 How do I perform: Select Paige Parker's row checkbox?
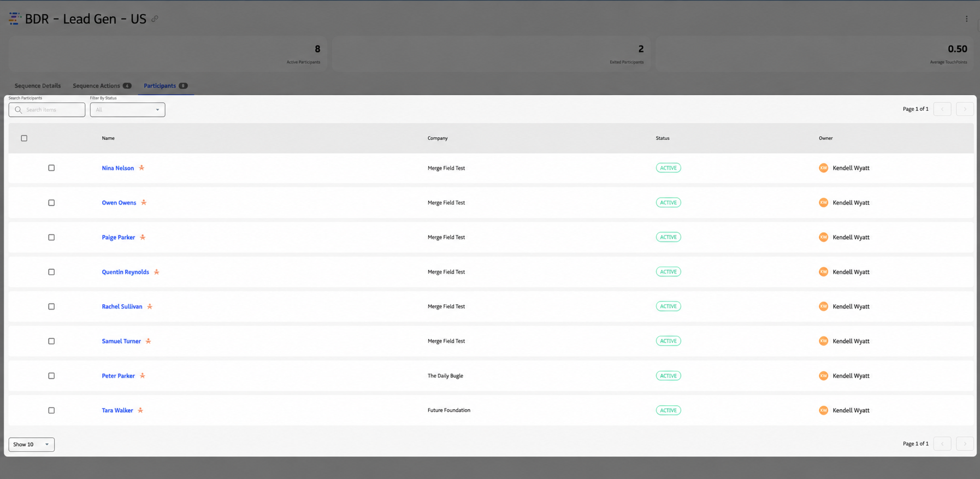point(51,237)
